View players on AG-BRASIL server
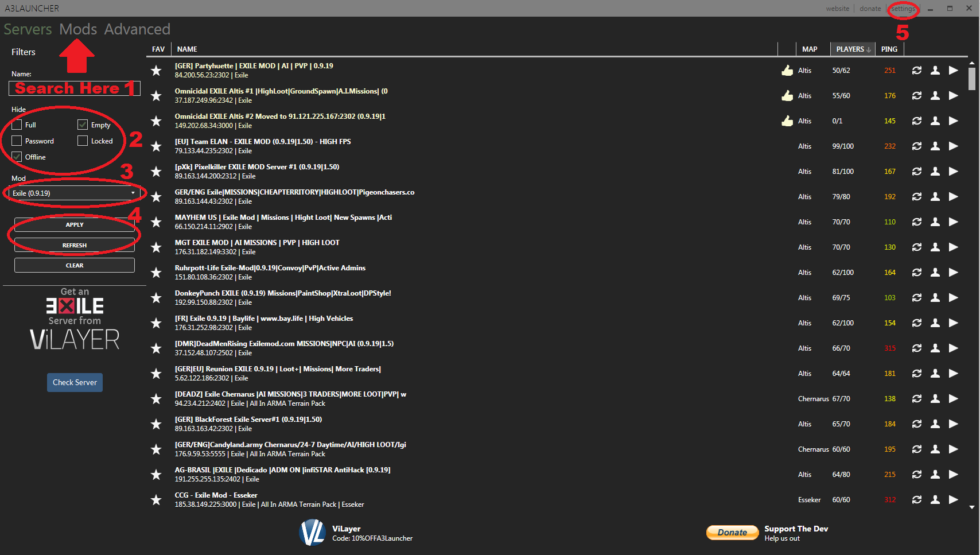 [x=935, y=475]
